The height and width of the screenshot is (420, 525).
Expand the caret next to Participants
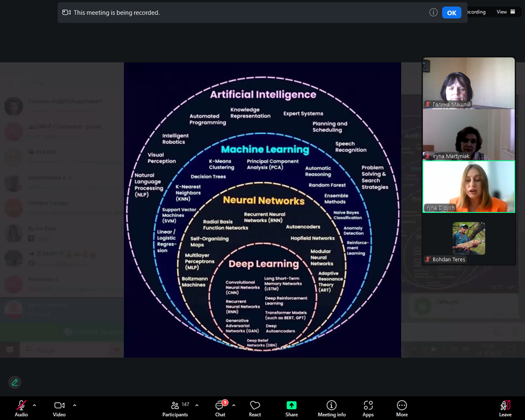pos(197,405)
